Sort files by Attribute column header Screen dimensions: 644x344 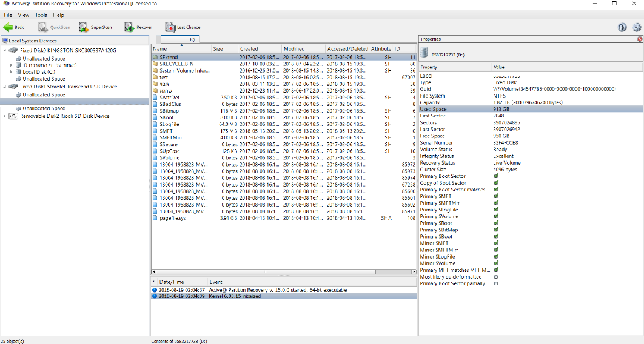pyautogui.click(x=381, y=49)
